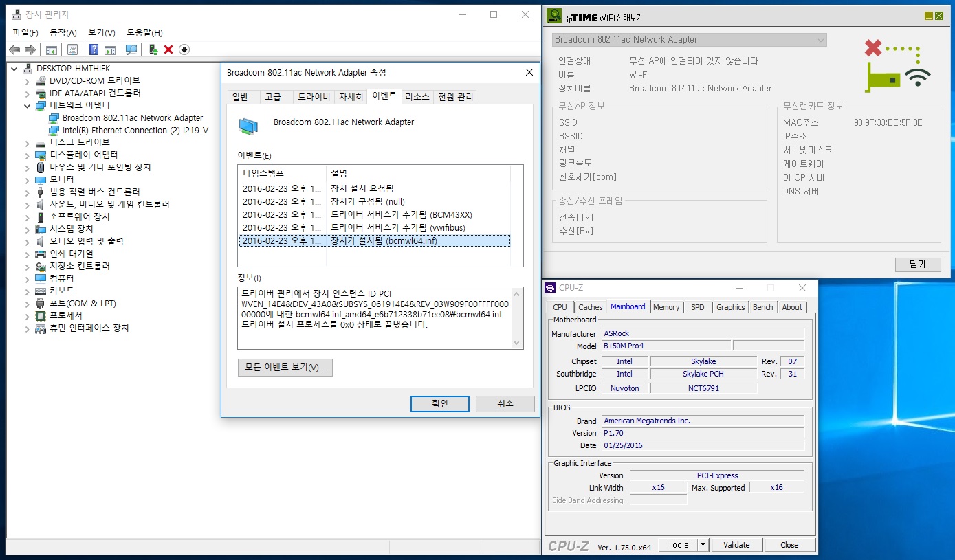Expand the 포트(COM & LPT) node
Image resolution: width=955 pixels, height=560 pixels.
pos(28,304)
